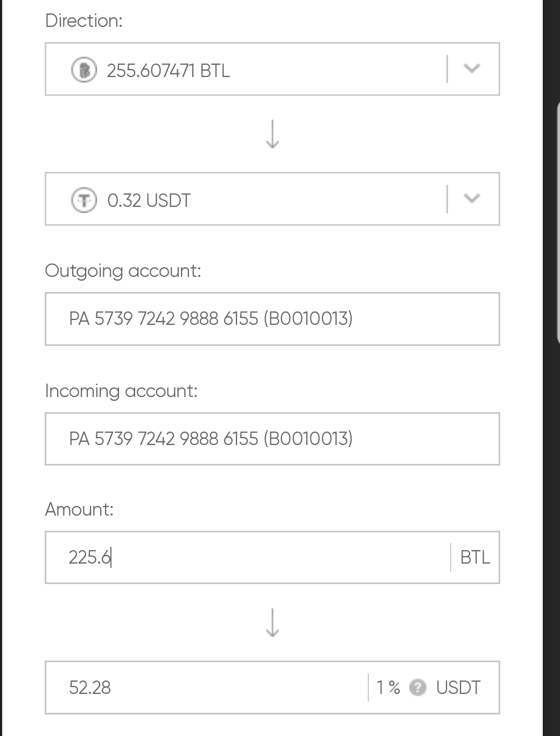Expand the 0.32 USDT dropdown chevron

tap(472, 199)
